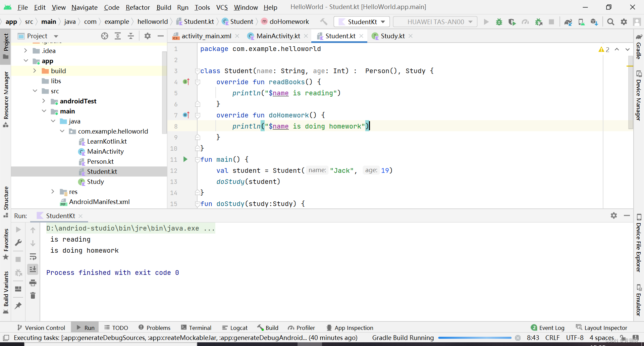The image size is (644, 346).
Task: Run StudentKt with the green play button
Action: (486, 22)
